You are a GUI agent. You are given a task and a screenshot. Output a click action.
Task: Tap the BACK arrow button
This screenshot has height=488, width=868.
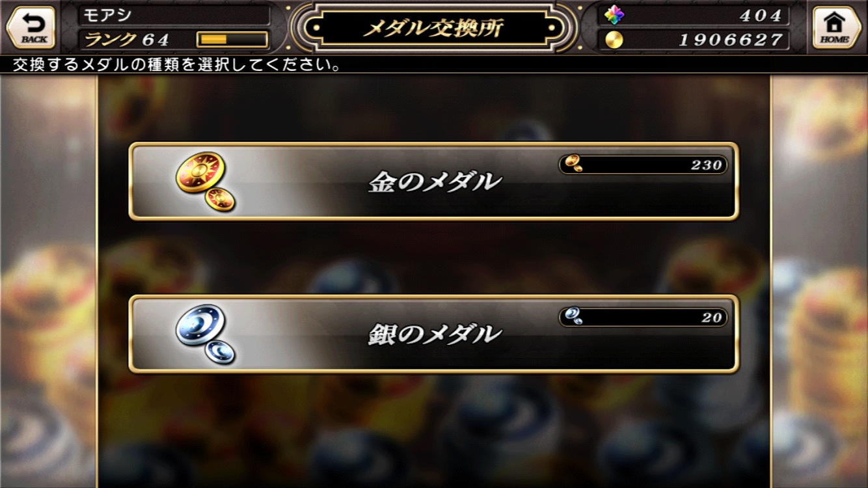click(31, 27)
